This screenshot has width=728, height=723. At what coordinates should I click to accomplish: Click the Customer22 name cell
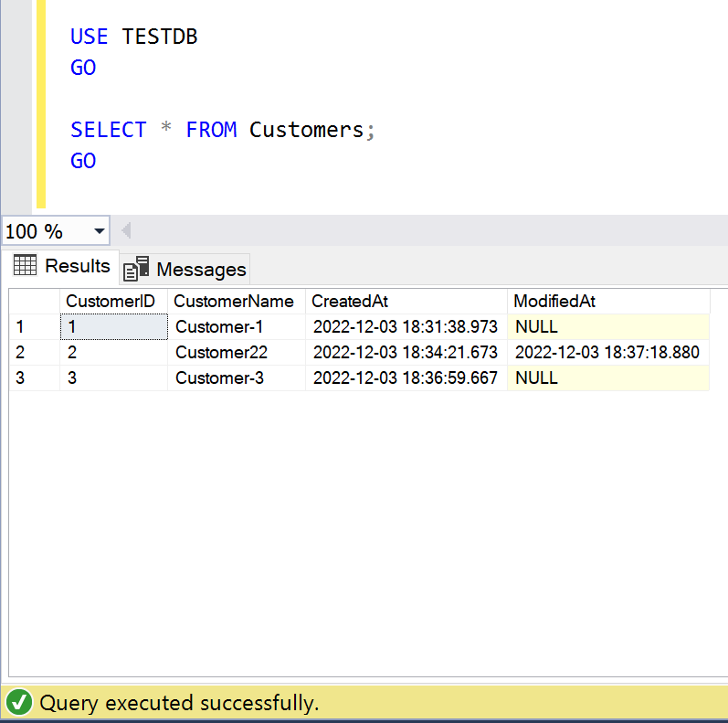click(x=221, y=352)
